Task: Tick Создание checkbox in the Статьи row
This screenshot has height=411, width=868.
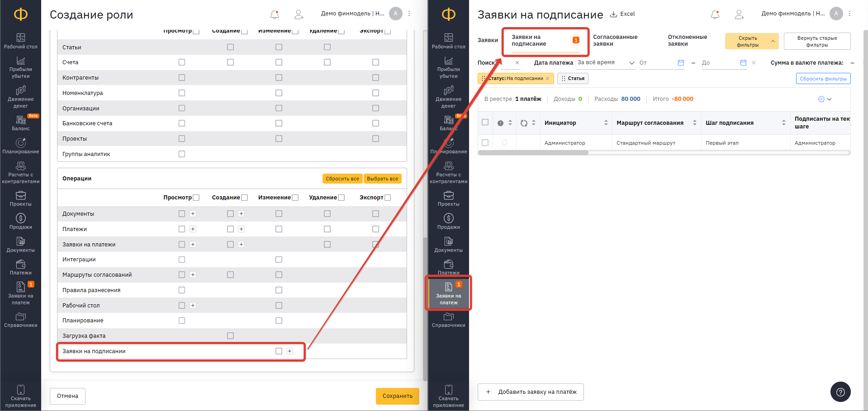Action: pos(231,47)
